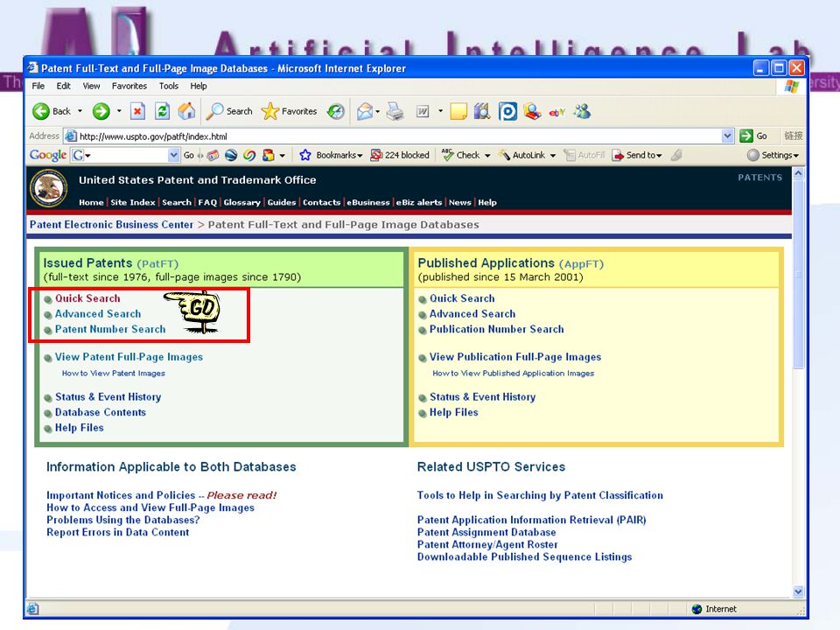Open Publication Number Search link
Image resolution: width=840 pixels, height=630 pixels.
[496, 330]
